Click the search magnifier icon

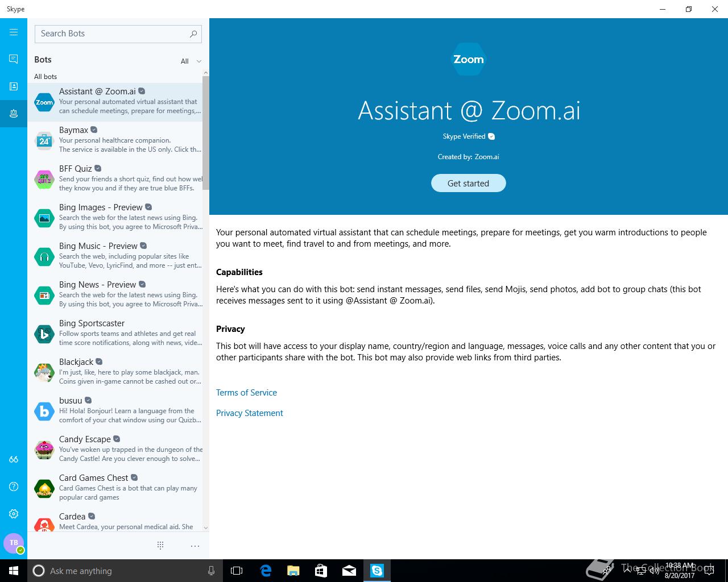click(x=193, y=34)
